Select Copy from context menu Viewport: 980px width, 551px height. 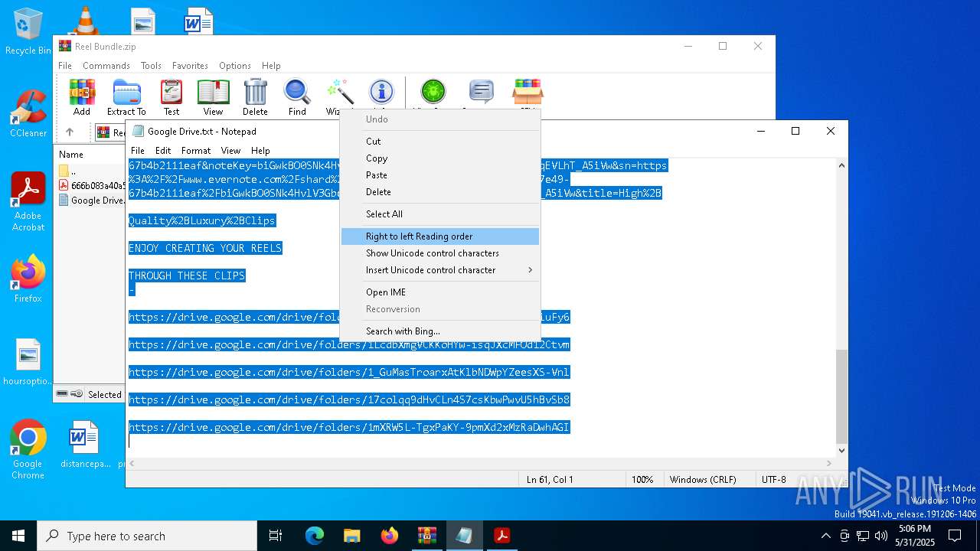pos(440,158)
